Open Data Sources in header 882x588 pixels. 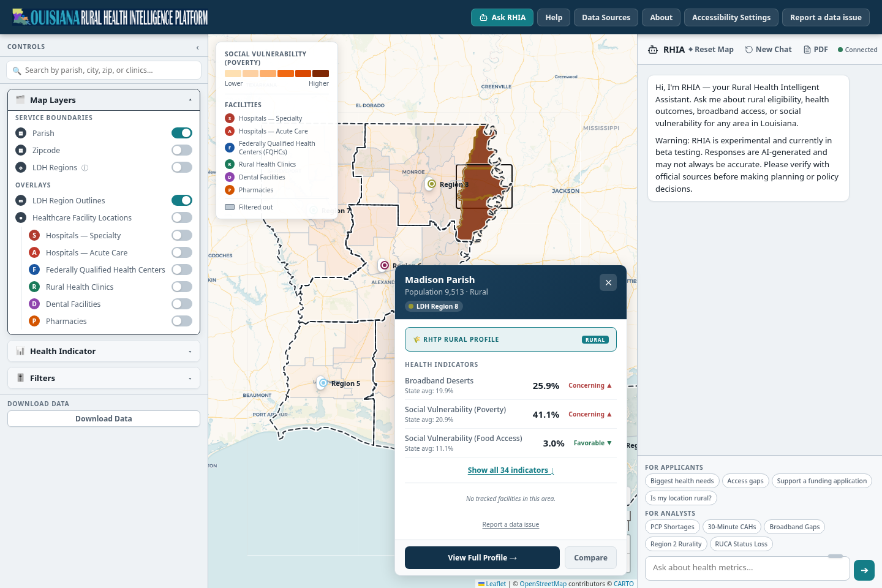[606, 17]
